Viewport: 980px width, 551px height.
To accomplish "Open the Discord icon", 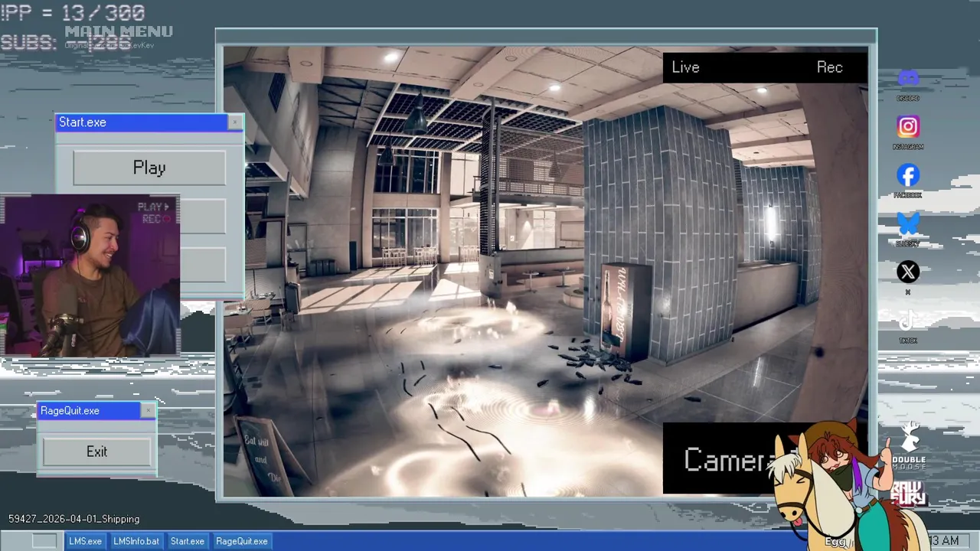I will (908, 79).
